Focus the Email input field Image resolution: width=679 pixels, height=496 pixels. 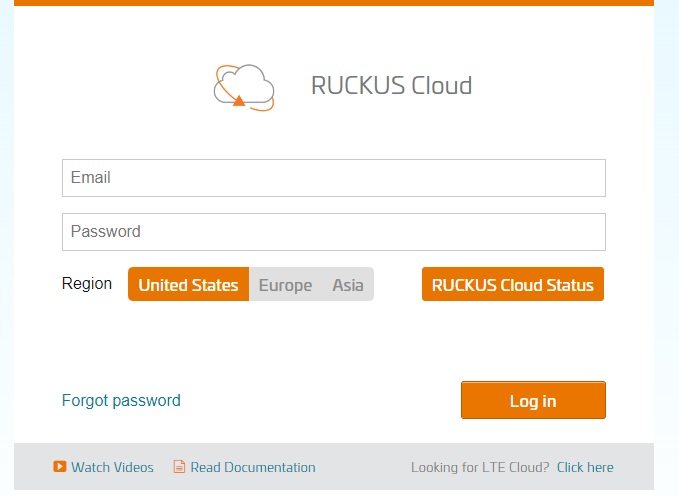[x=334, y=178]
